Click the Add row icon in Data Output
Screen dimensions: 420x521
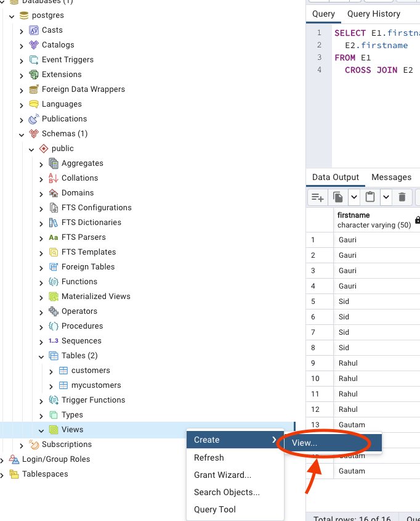[318, 197]
